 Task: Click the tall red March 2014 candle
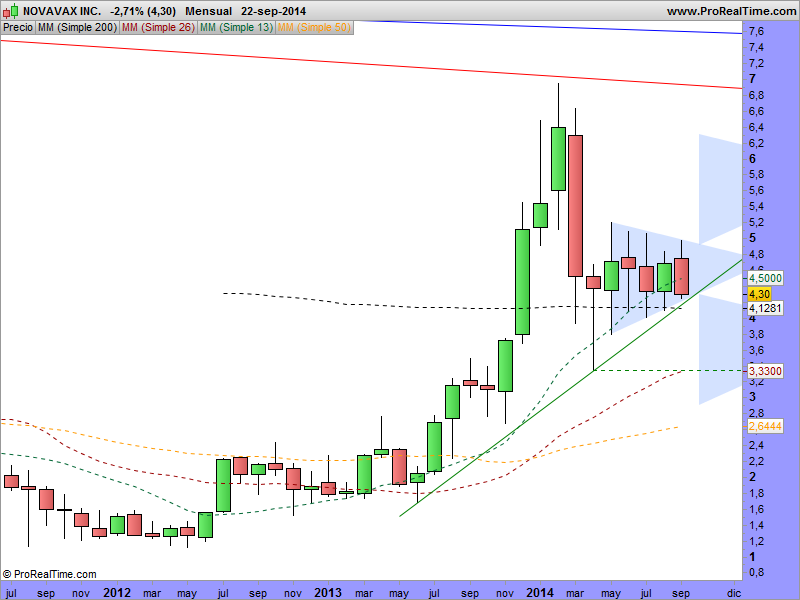tap(576, 206)
